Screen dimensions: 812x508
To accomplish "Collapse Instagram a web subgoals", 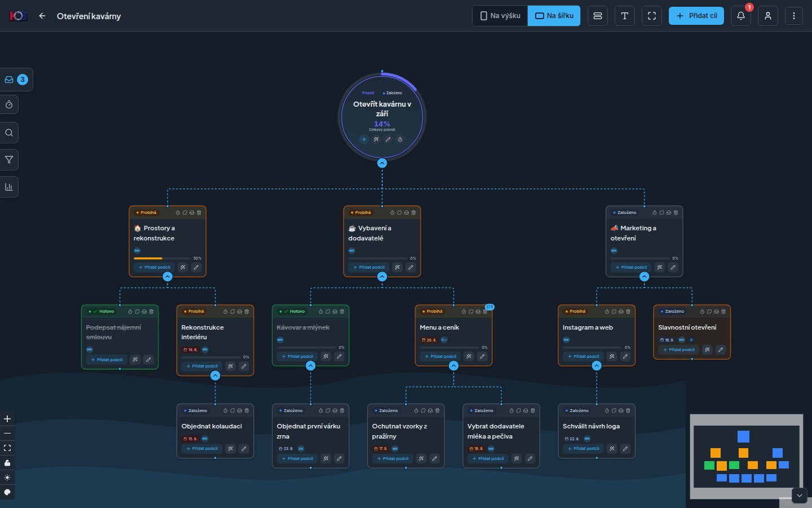I will [x=597, y=366].
